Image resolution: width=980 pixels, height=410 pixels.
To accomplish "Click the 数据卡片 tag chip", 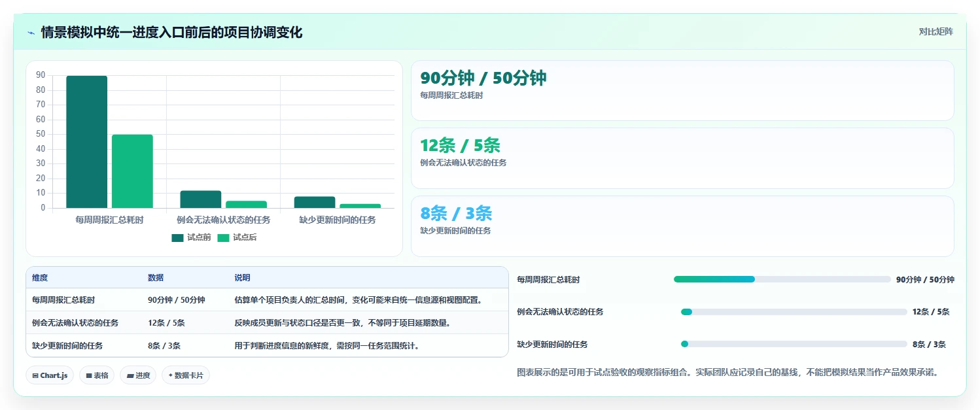I will pyautogui.click(x=186, y=375).
